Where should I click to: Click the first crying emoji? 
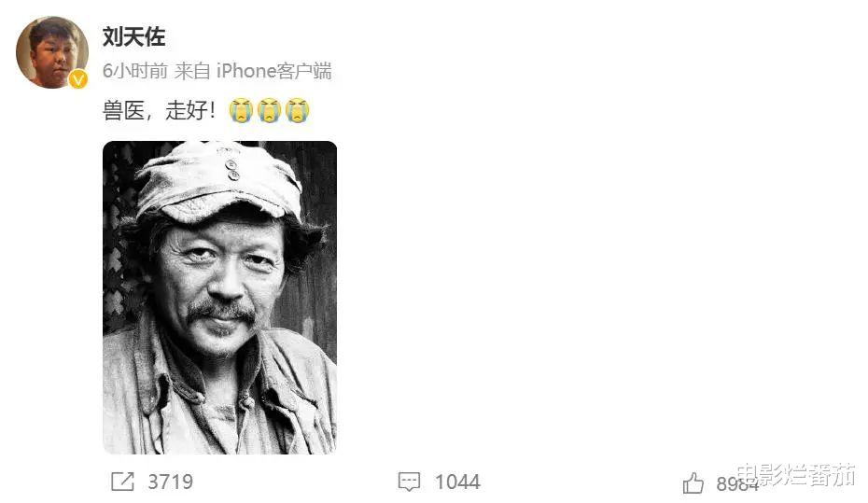point(241,110)
